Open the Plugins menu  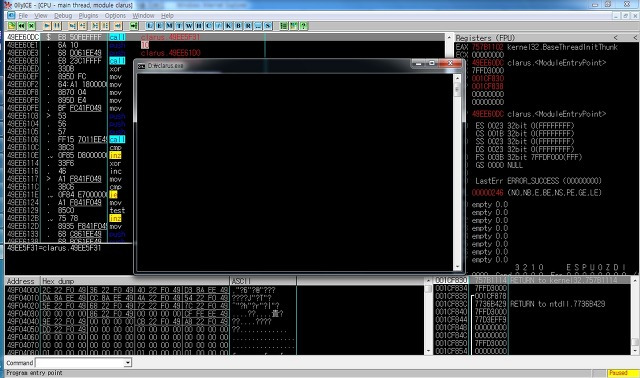click(88, 16)
